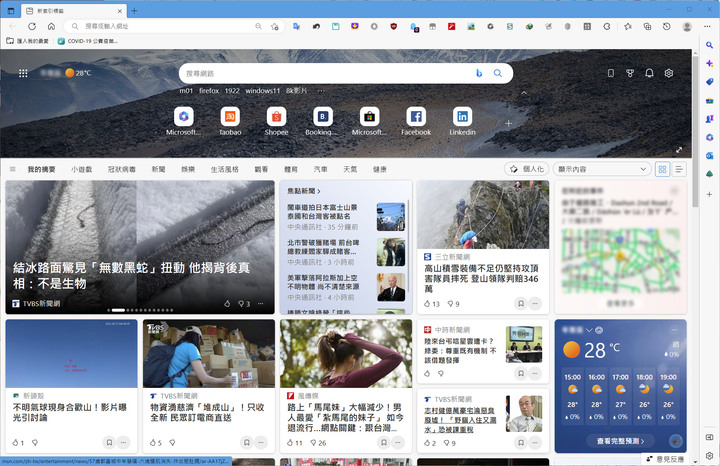Switch to the 冠狀病毒 tab
The height and width of the screenshot is (466, 720).
coord(122,169)
